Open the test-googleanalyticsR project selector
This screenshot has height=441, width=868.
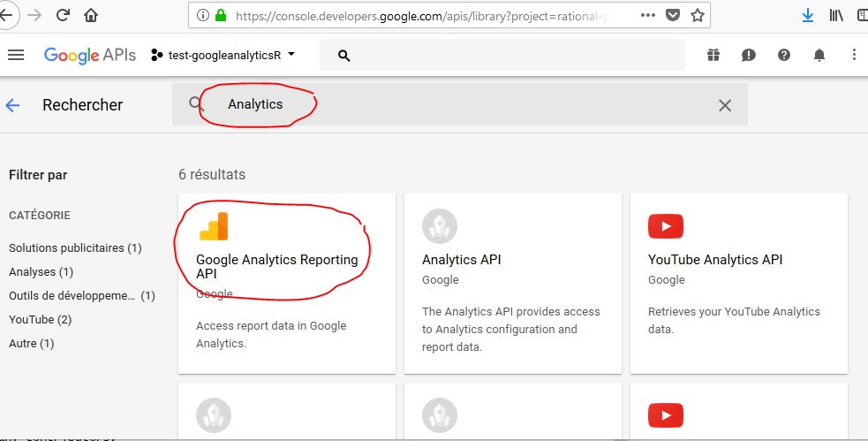(223, 55)
